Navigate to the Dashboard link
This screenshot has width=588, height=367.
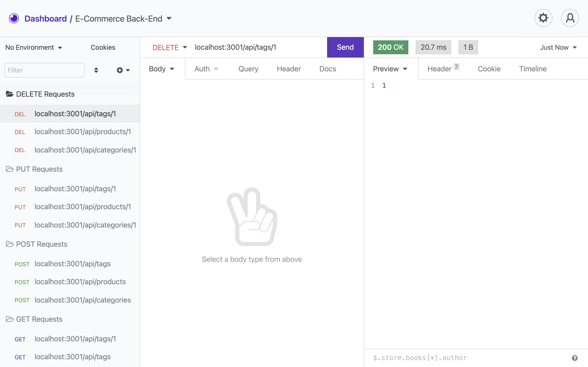pos(46,18)
